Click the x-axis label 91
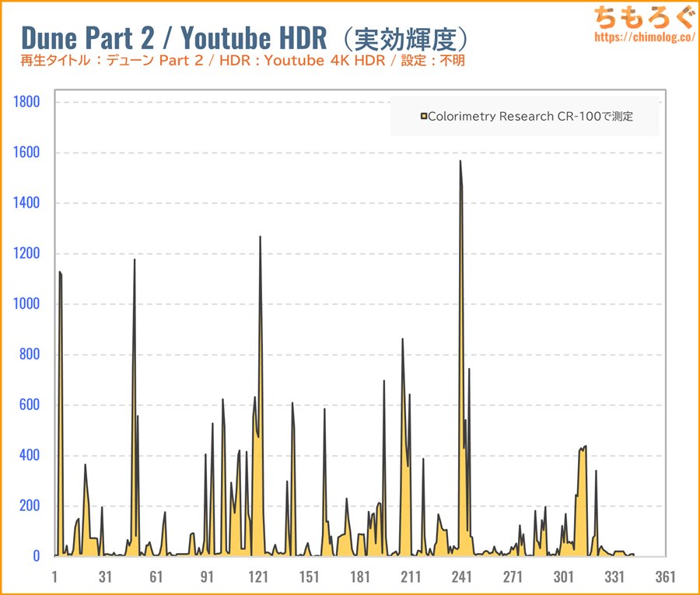This screenshot has width=700, height=595. 207,576
